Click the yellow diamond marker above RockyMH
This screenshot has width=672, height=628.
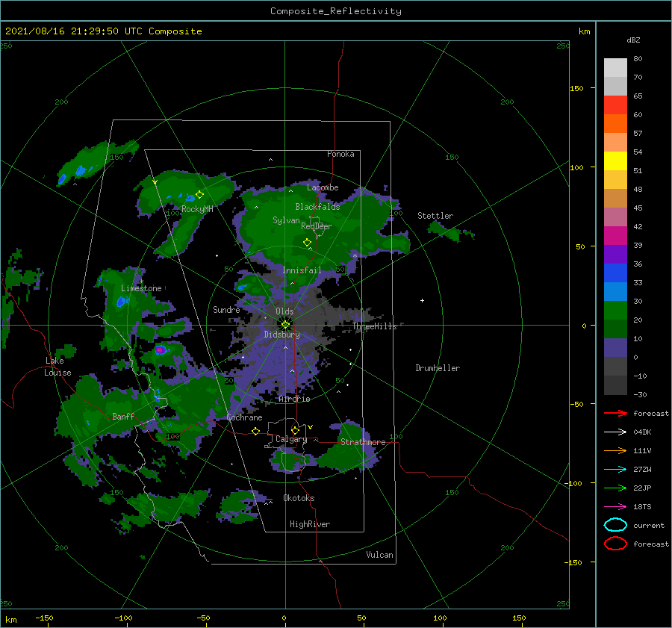point(199,195)
